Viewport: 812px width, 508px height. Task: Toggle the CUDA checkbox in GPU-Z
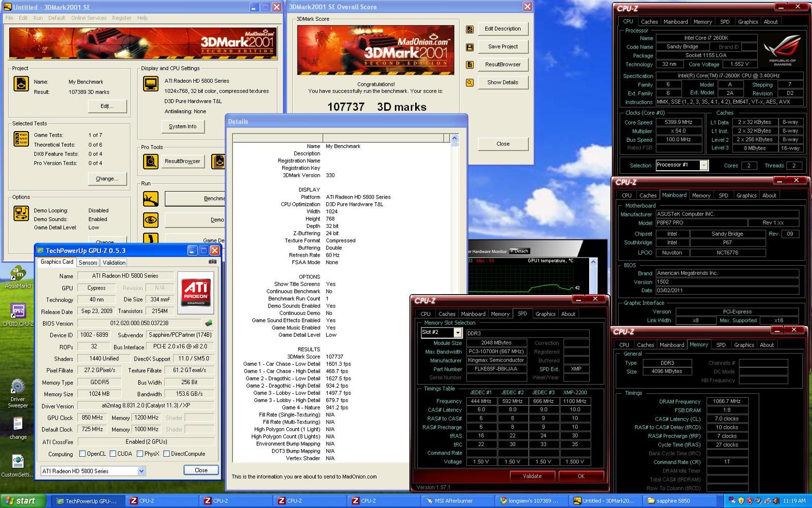point(113,454)
